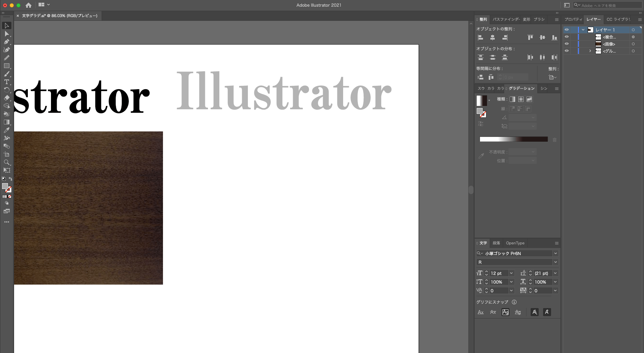Switch to 段落 tab
This screenshot has height=353, width=644.
[x=496, y=243]
